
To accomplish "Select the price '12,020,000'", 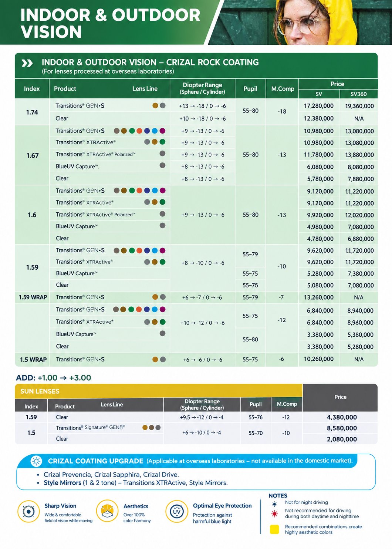I will (x=359, y=215).
